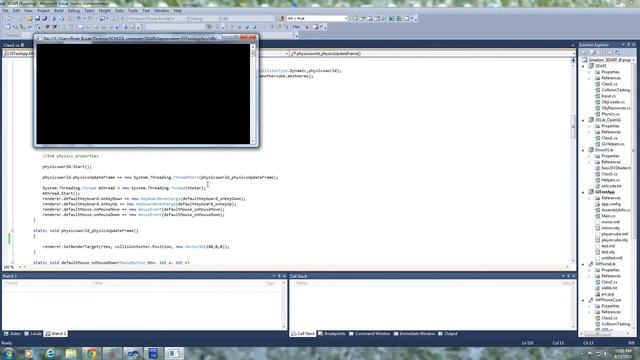Open the class dropdown in the editor
The height and width of the screenshot is (360, 640).
click(x=287, y=53)
